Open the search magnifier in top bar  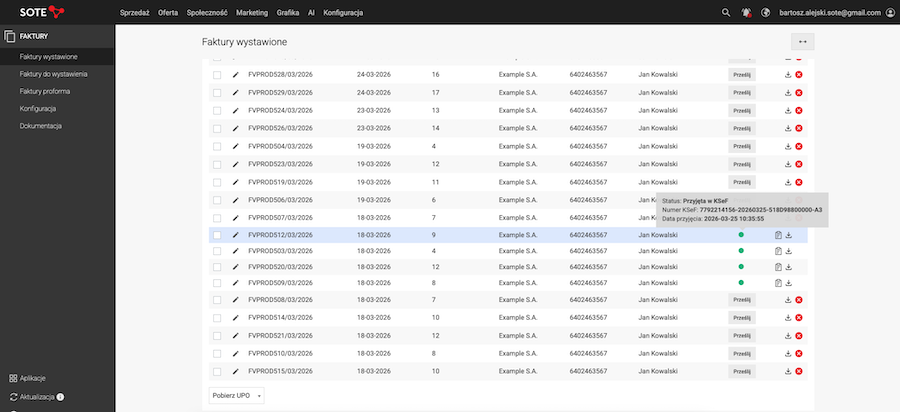point(726,12)
